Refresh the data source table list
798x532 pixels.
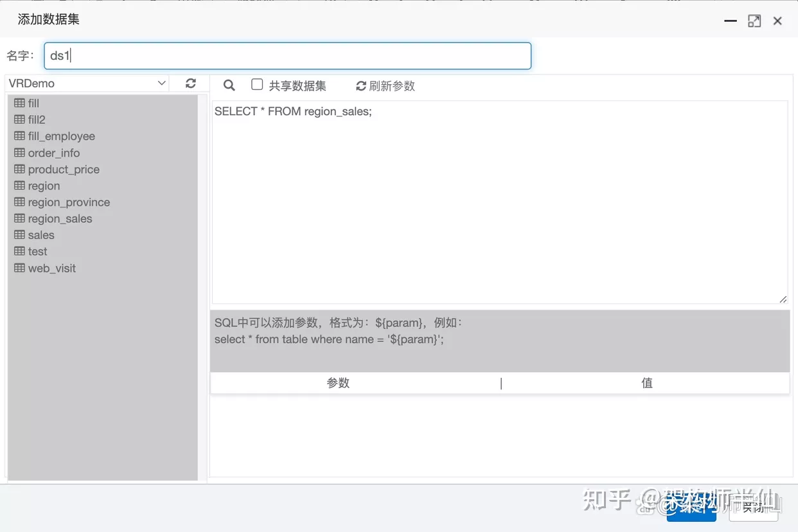click(x=191, y=84)
